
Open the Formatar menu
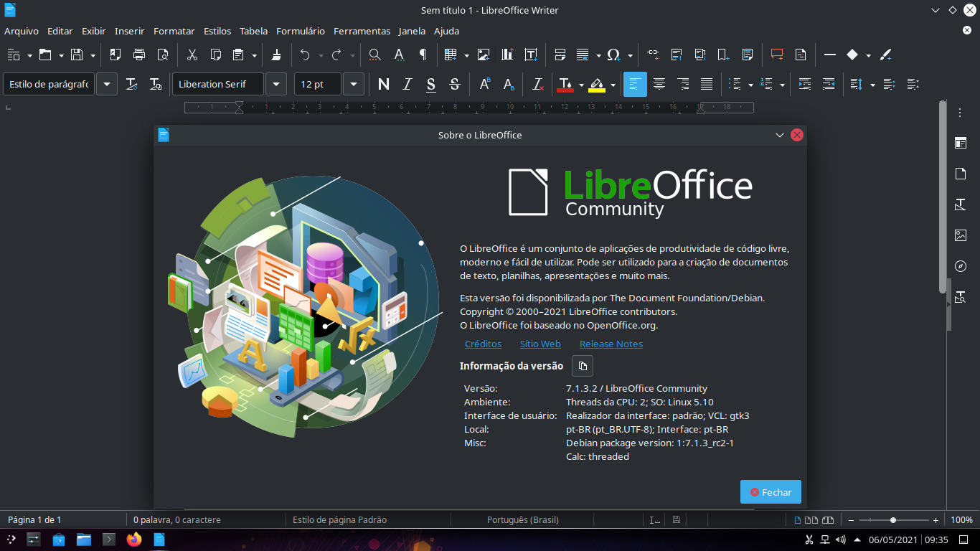pyautogui.click(x=174, y=31)
